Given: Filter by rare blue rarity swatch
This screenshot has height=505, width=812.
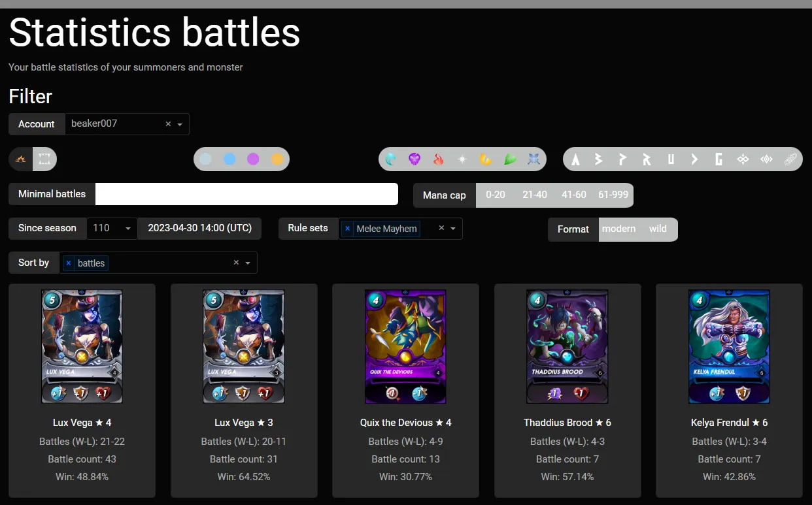Looking at the screenshot, I should (229, 159).
